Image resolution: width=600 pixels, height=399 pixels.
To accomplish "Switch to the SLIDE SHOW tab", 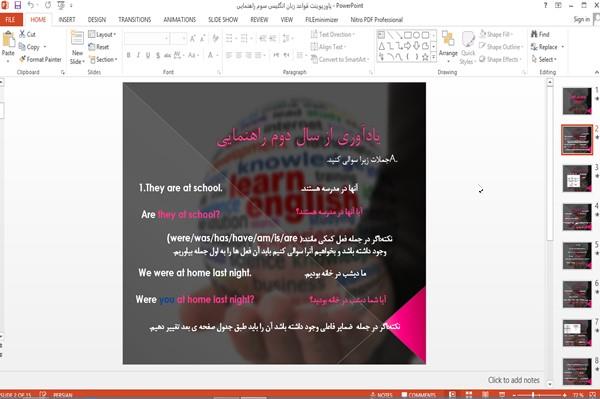I will click(x=223, y=20).
